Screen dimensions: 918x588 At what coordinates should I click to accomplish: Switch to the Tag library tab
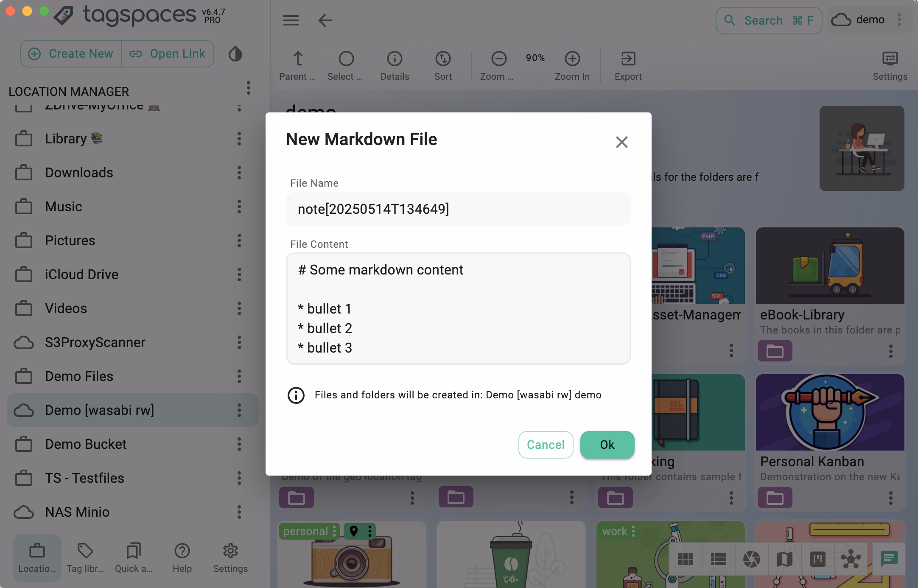[86, 558]
